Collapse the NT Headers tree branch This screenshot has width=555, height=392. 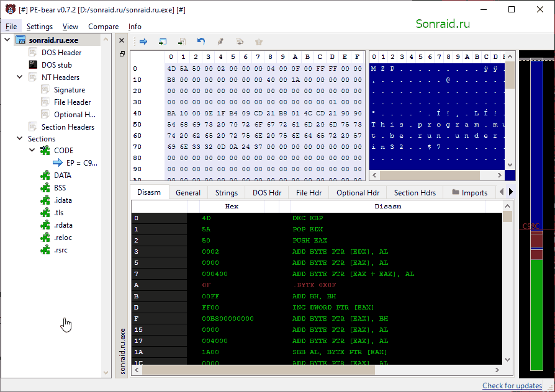(x=20, y=77)
